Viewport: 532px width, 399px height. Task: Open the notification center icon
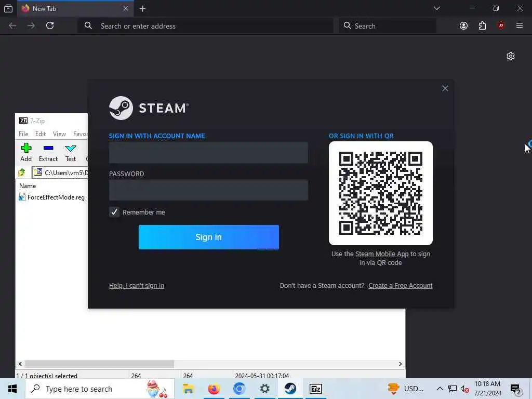[516, 389]
